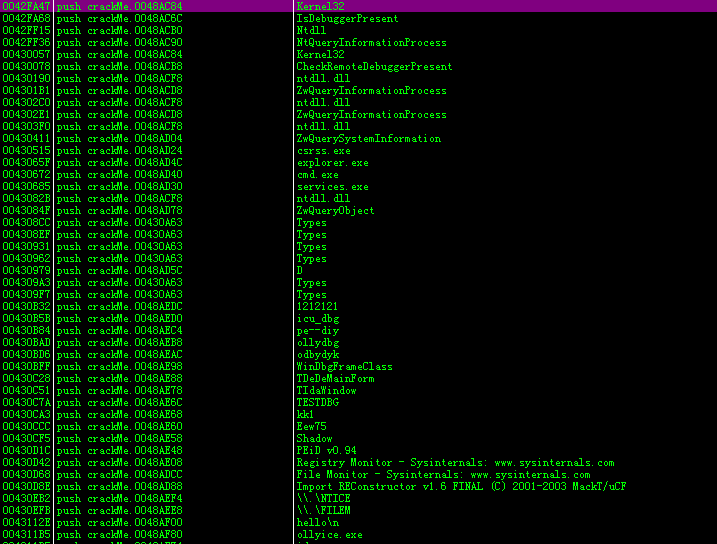Click address cell 00430962
The width and height of the screenshot is (717, 544).
pos(27,259)
